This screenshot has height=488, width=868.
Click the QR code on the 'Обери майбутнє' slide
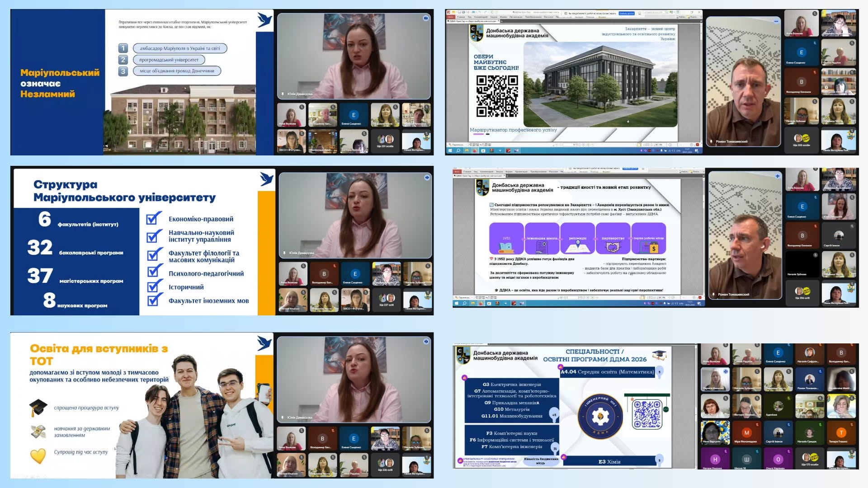(497, 96)
